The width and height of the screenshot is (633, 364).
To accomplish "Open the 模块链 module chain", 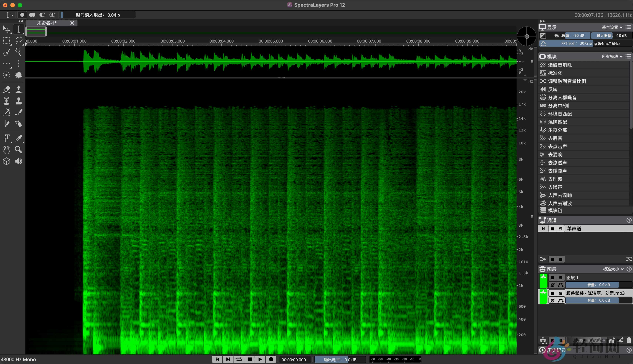I will [555, 211].
